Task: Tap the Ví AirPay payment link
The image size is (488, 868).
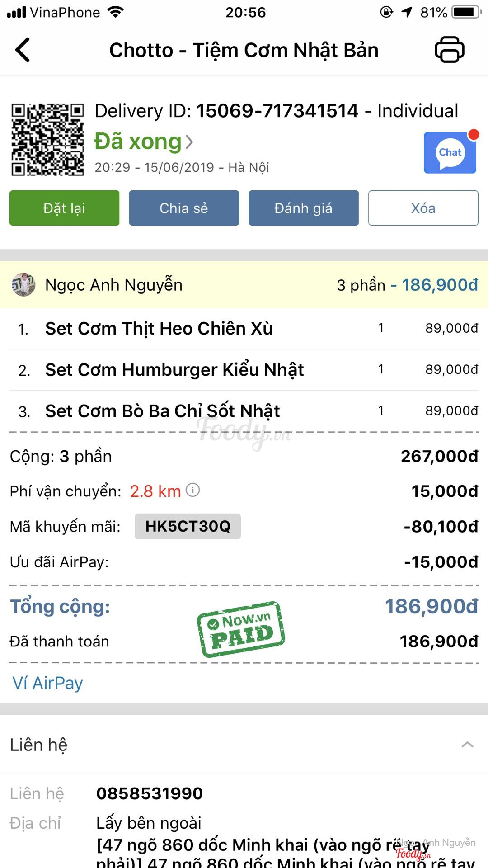Action: coord(48,683)
